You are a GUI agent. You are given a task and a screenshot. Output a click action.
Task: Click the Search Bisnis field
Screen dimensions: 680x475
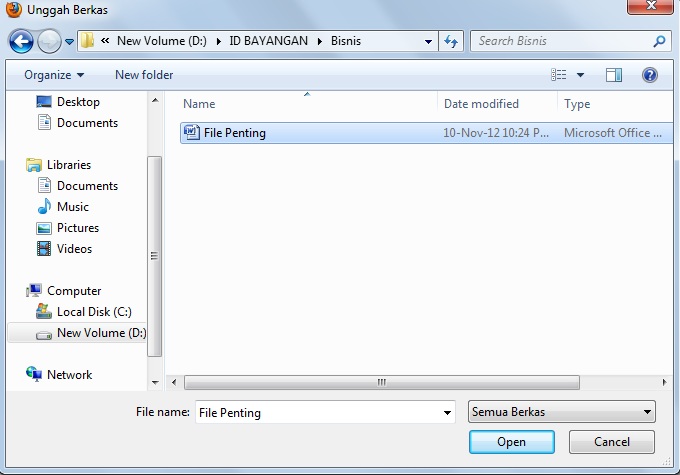(562, 41)
